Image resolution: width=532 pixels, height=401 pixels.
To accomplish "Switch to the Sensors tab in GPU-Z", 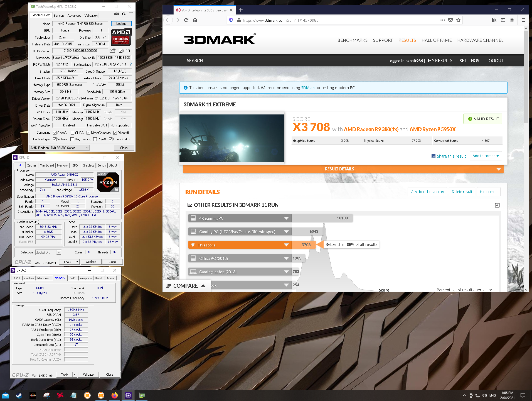I will [x=59, y=15].
